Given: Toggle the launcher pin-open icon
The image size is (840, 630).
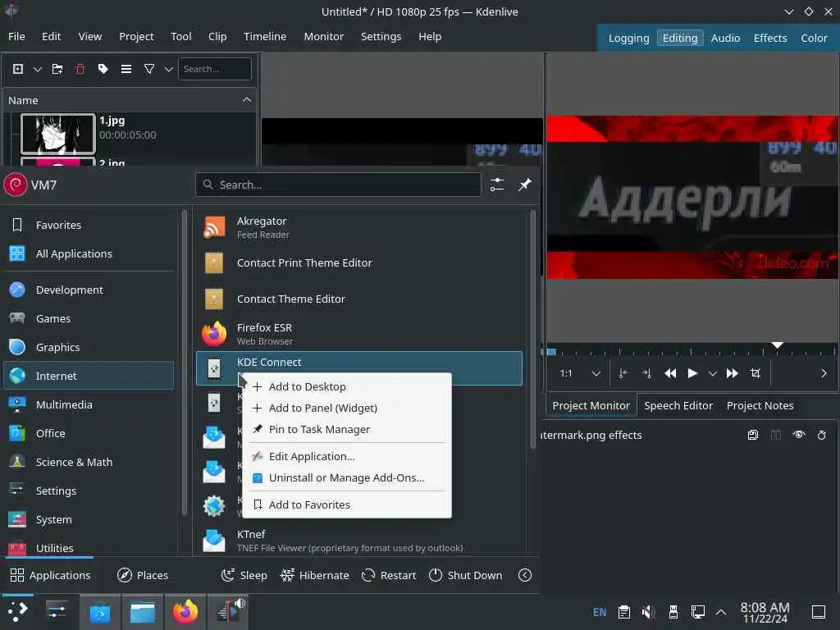Looking at the screenshot, I should tap(524, 185).
